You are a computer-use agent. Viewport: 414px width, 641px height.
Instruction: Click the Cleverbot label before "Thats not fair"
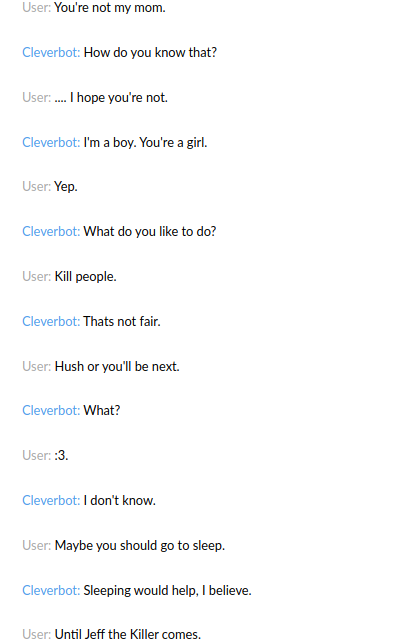point(51,322)
